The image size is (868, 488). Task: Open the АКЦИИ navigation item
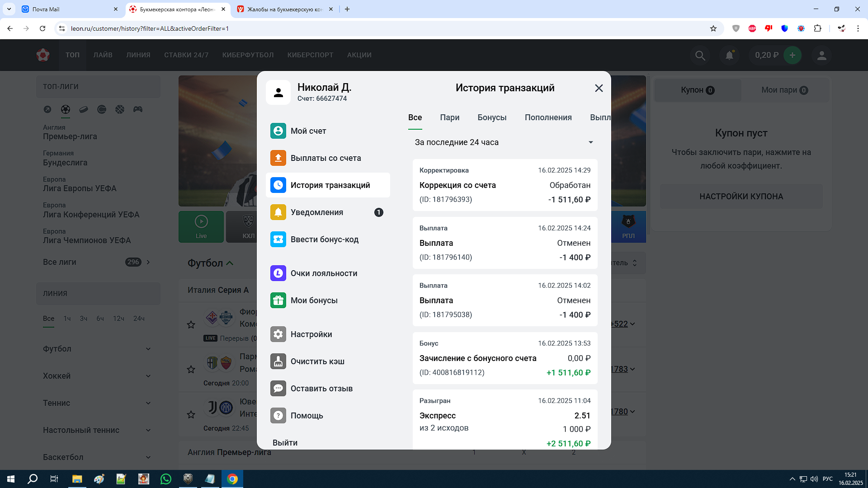[x=359, y=55]
